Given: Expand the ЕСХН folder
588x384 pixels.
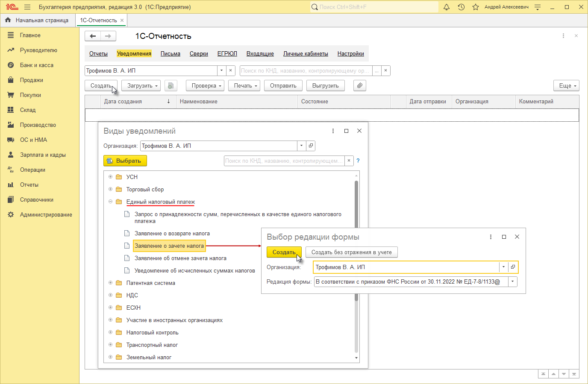Looking at the screenshot, I should (x=111, y=308).
